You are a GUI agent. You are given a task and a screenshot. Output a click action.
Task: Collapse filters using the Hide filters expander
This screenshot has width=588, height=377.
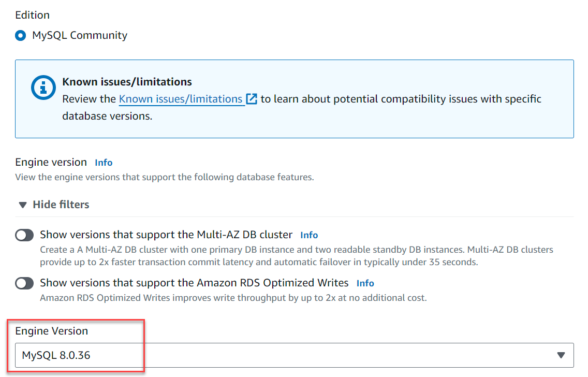click(x=52, y=204)
